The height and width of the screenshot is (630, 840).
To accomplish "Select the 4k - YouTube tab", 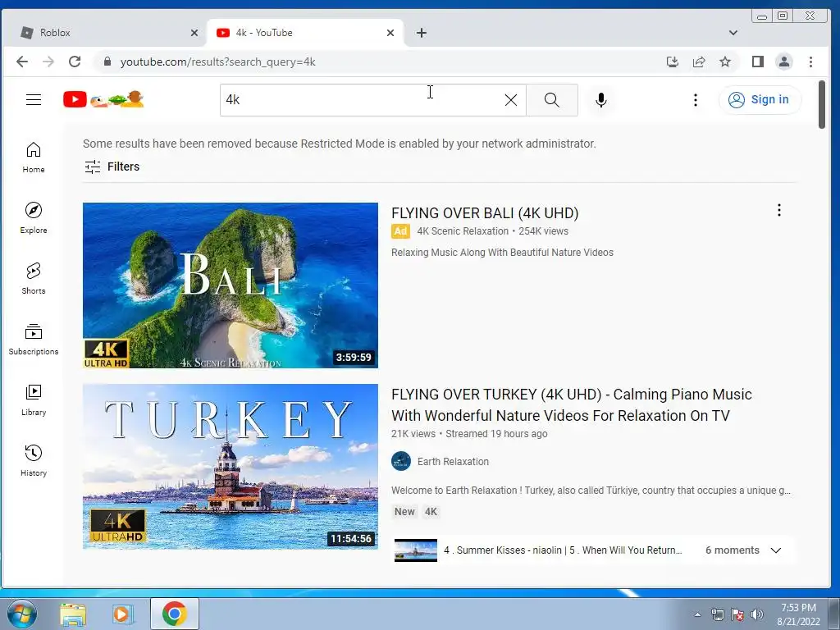I will coord(305,33).
